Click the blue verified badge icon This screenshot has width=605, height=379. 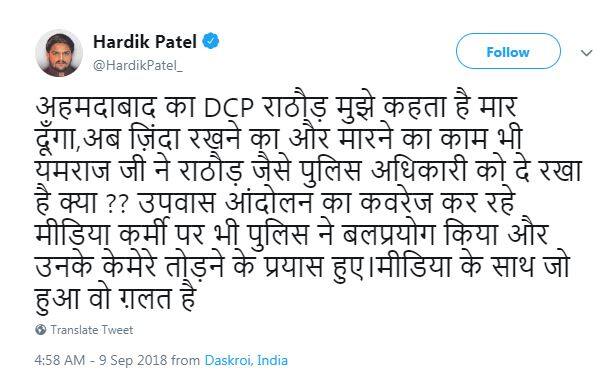click(211, 41)
